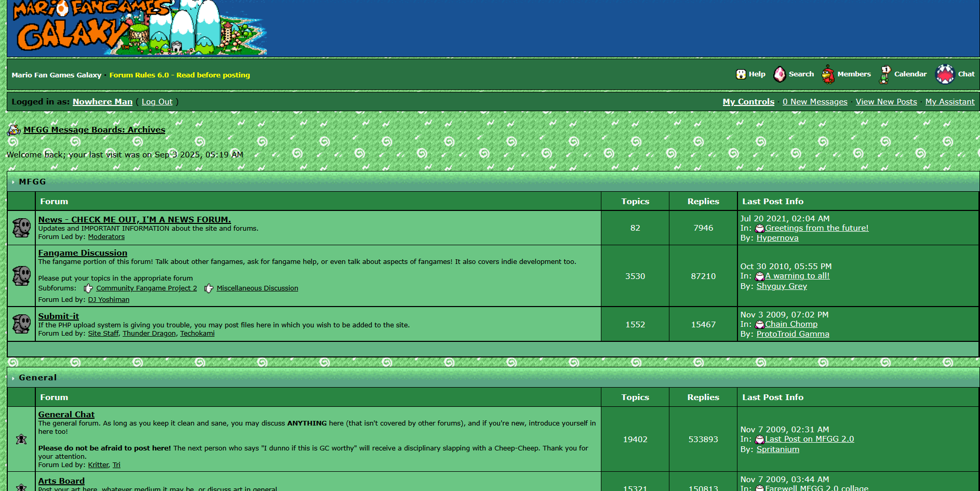This screenshot has width=980, height=491.
Task: Open Hypernova's profile
Action: click(x=777, y=238)
